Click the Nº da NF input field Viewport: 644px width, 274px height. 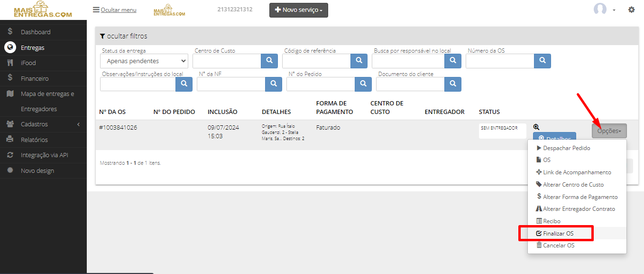231,84
